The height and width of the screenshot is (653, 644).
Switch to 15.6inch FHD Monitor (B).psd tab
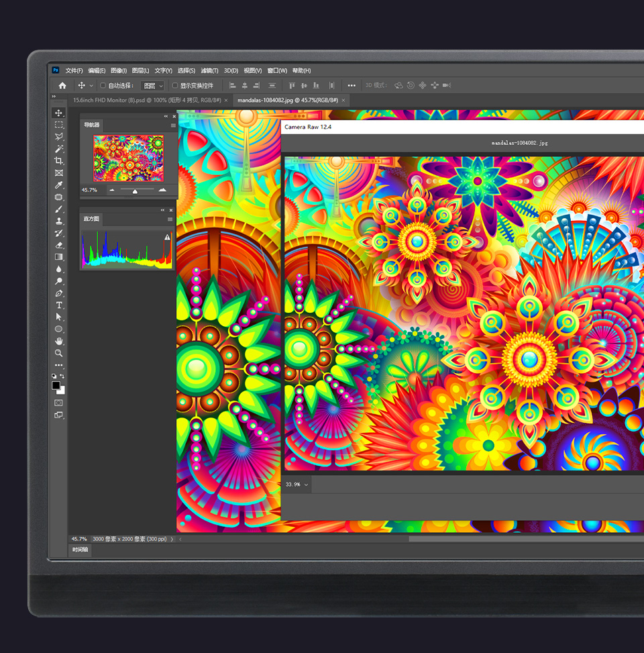click(146, 100)
